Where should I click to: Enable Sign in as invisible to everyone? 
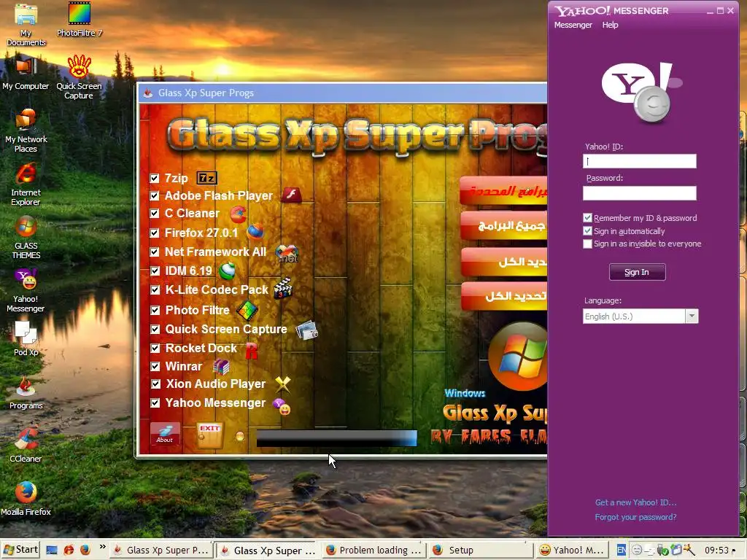point(587,244)
